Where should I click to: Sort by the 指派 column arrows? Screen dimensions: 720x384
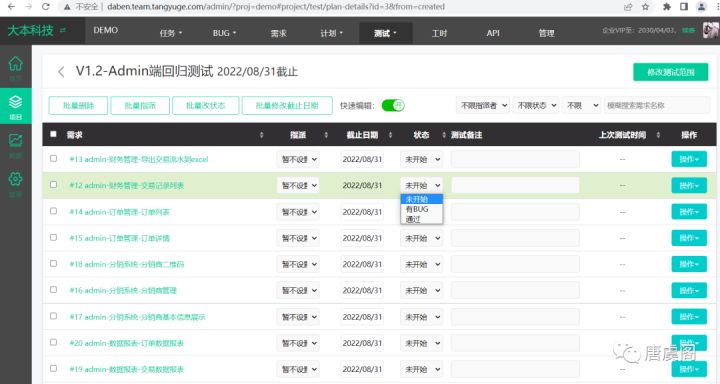click(x=326, y=135)
